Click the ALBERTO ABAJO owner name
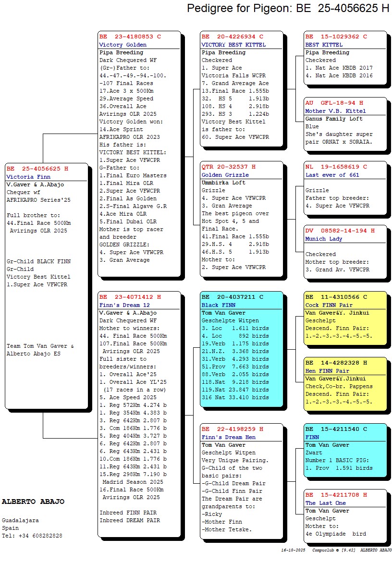The image size is (392, 563). point(33,502)
